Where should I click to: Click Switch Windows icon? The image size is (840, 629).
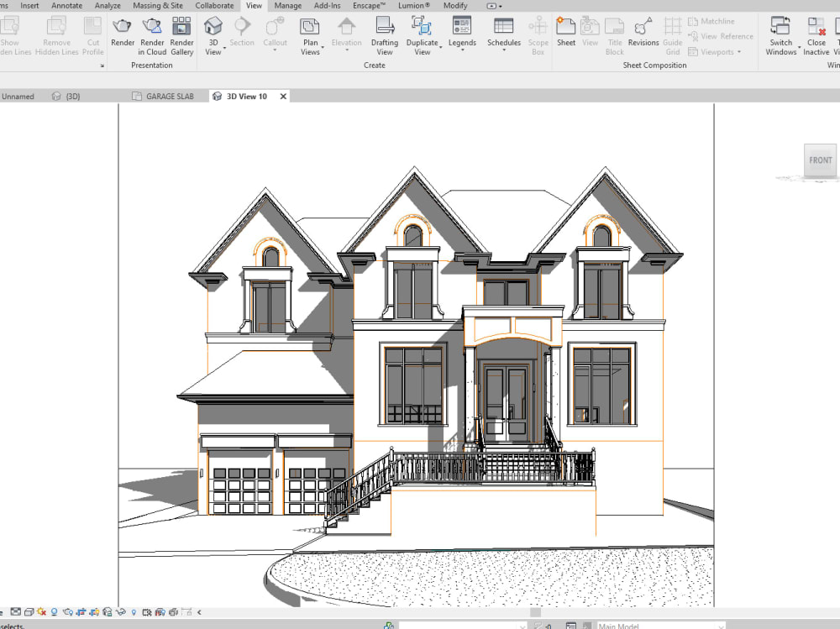[780, 26]
